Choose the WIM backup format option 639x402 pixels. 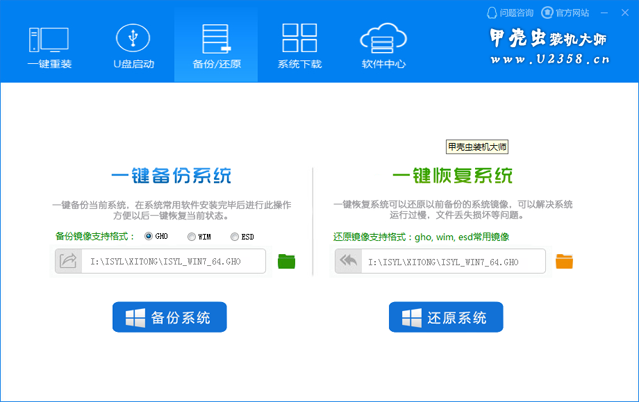[x=191, y=236]
